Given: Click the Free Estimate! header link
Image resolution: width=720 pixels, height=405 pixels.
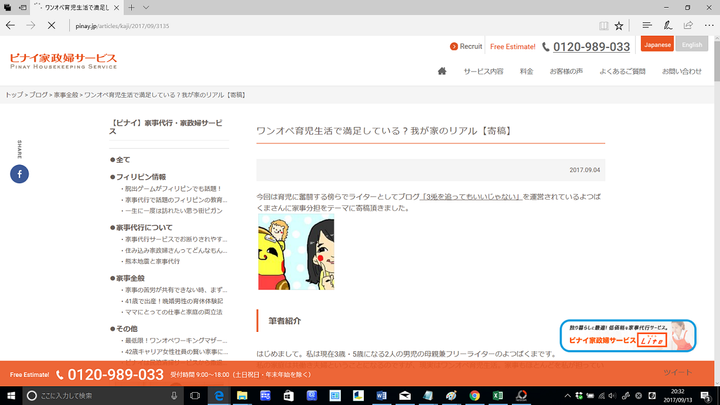Looking at the screenshot, I should [512, 46].
